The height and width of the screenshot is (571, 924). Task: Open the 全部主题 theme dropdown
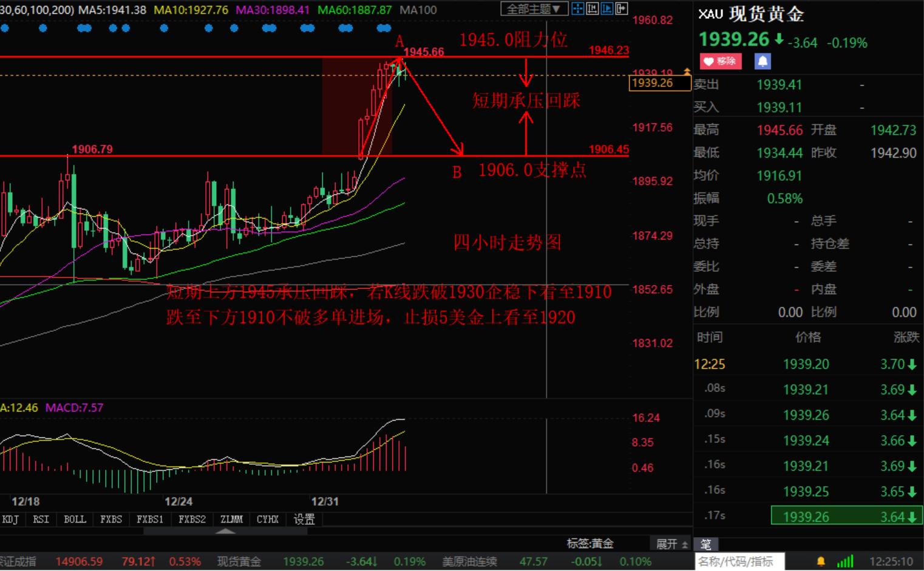533,8
